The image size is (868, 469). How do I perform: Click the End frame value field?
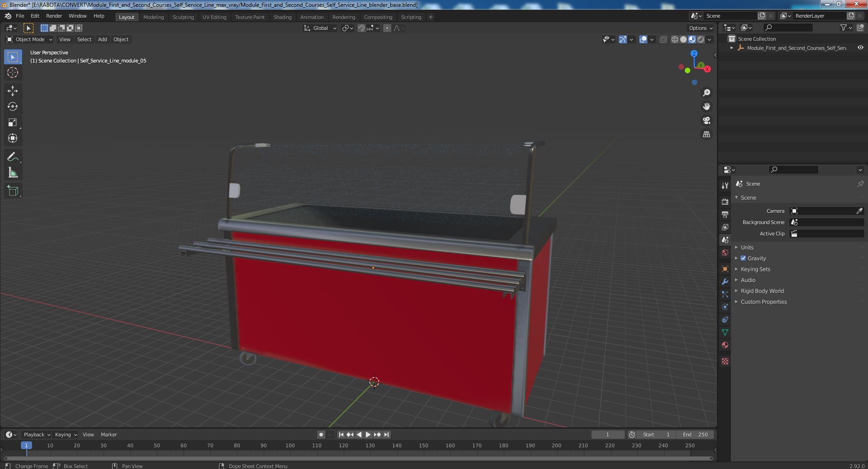pos(695,435)
